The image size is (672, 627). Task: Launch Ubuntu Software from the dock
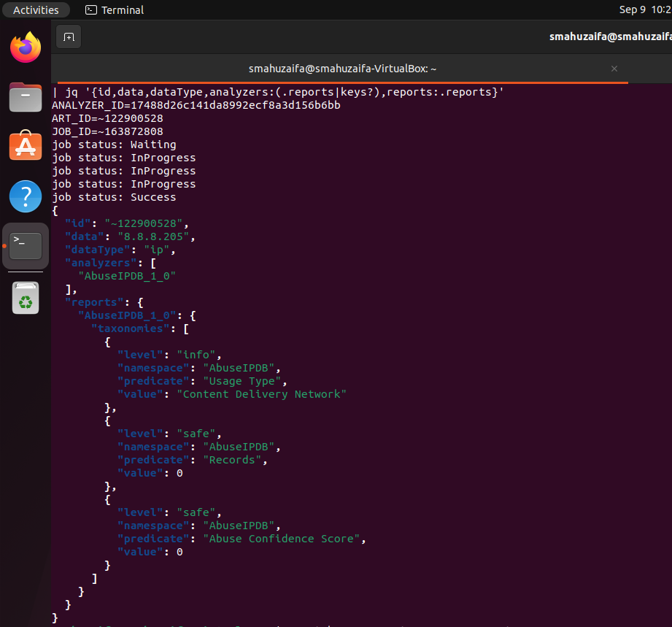pyautogui.click(x=25, y=147)
